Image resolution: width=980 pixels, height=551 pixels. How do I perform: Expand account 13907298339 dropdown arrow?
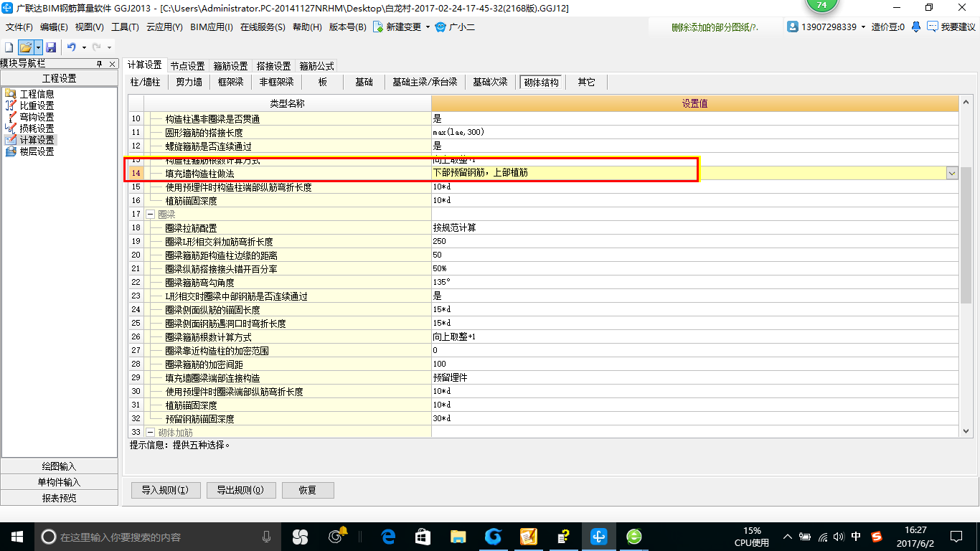click(863, 27)
